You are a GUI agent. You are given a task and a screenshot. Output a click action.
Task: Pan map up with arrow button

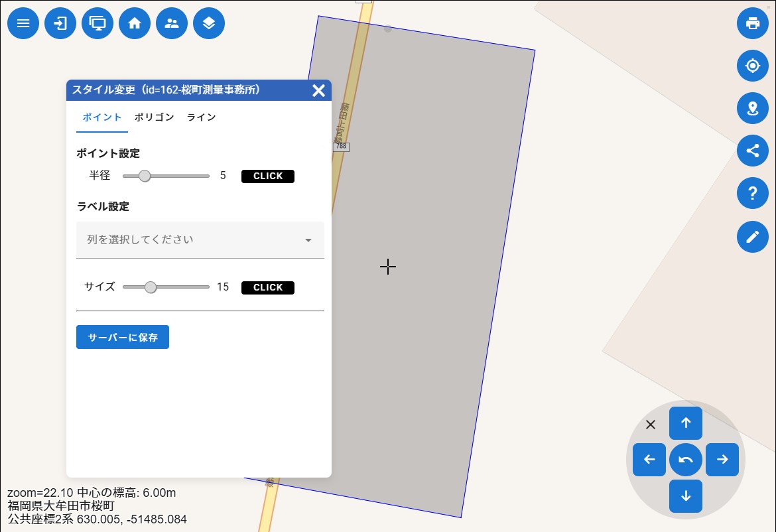pyautogui.click(x=686, y=423)
